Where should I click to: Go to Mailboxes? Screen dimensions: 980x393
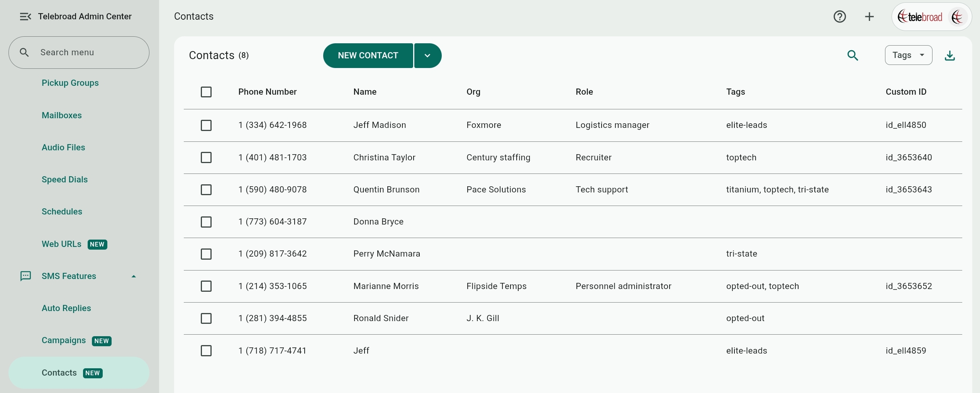click(x=62, y=116)
